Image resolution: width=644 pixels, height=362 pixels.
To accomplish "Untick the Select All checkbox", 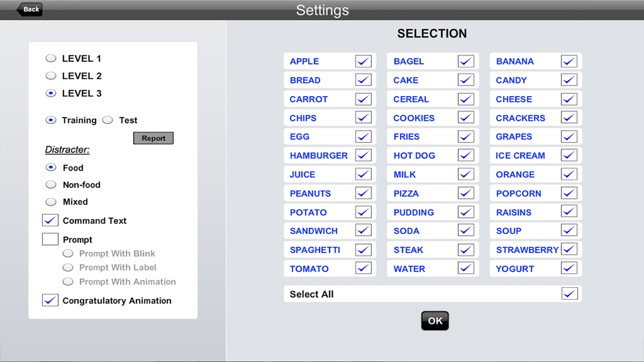I will coord(570,294).
